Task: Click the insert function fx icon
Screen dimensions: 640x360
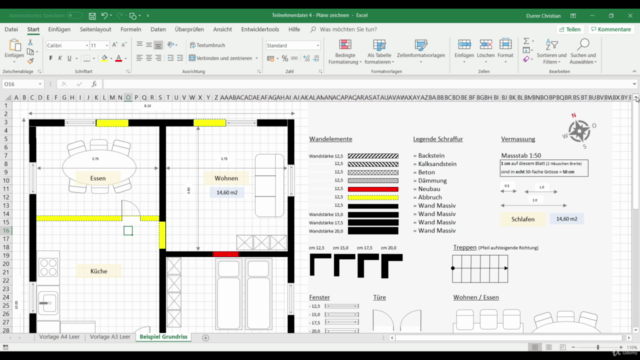Action: tap(94, 84)
